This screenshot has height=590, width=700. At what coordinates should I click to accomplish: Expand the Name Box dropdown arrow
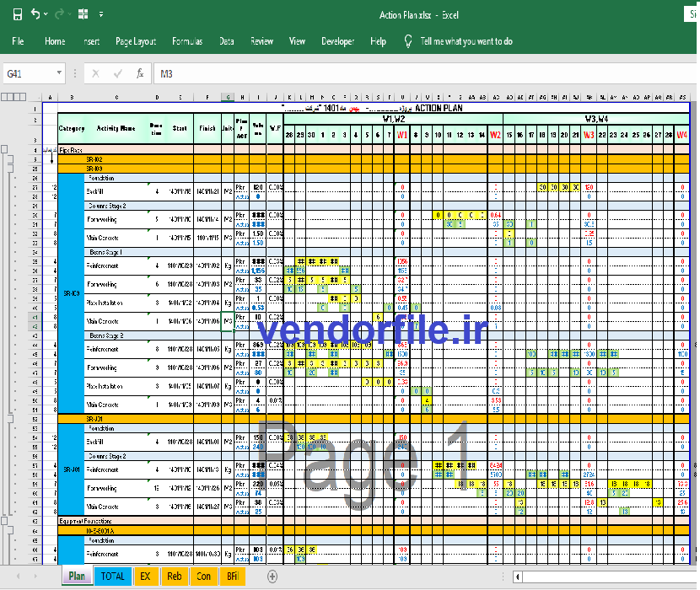click(x=59, y=72)
